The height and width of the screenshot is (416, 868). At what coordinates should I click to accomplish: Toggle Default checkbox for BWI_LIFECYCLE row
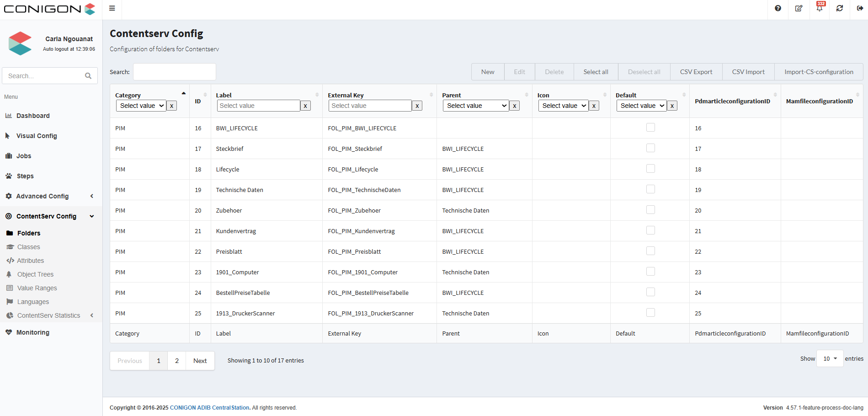pos(650,128)
